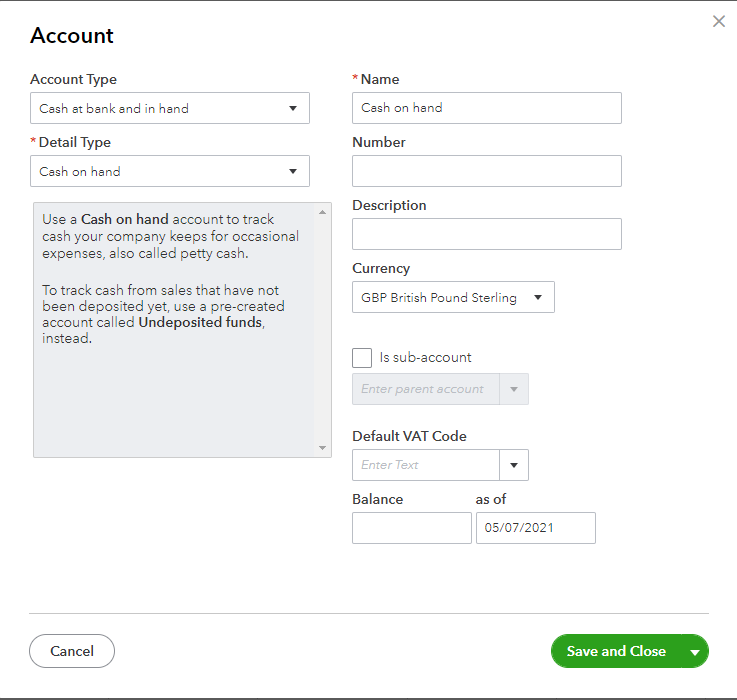The image size is (737, 700).
Task: Click the Detail Type description text area
Action: pyautogui.click(x=173, y=329)
